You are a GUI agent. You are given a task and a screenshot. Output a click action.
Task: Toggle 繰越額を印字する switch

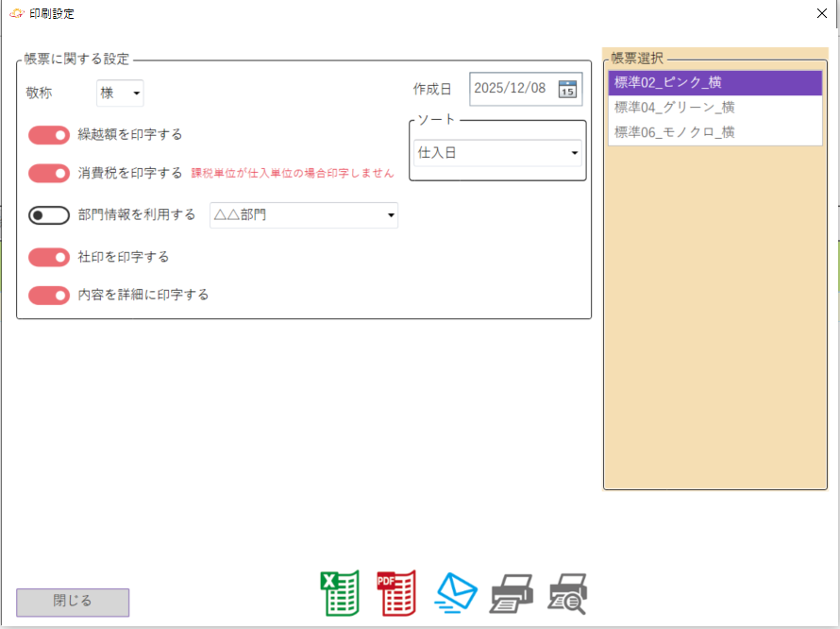[49, 135]
